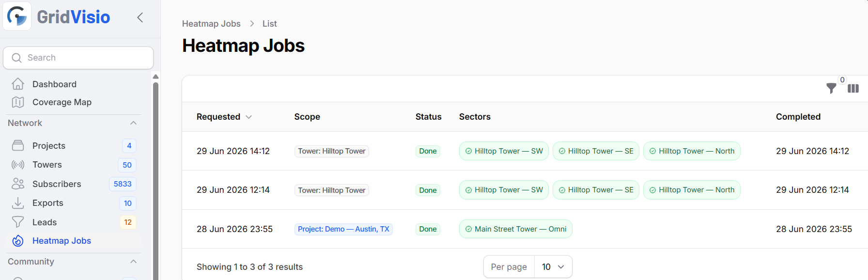Viewport: 868px width, 280px height.
Task: Click the Dashboard home icon
Action: (x=18, y=84)
